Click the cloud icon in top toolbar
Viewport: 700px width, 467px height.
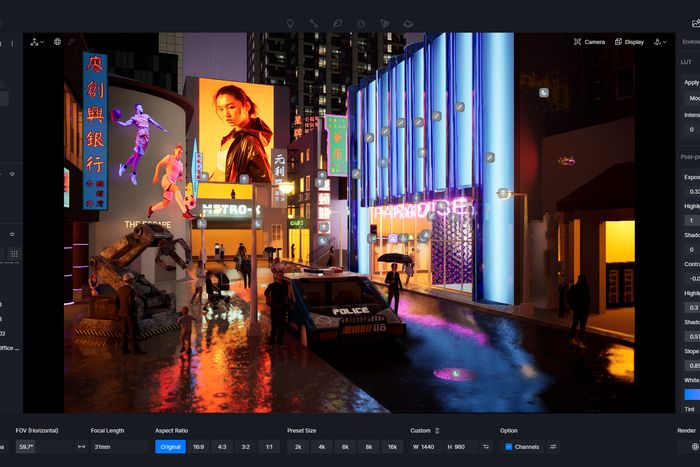(408, 23)
